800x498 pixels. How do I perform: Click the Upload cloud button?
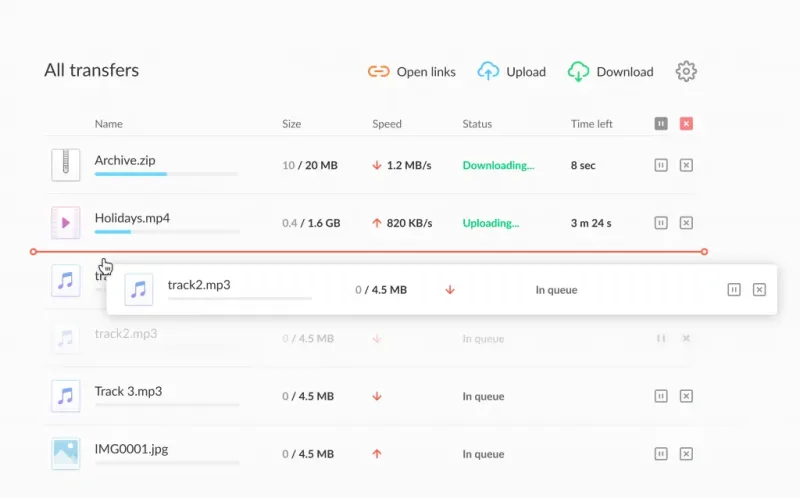point(511,72)
